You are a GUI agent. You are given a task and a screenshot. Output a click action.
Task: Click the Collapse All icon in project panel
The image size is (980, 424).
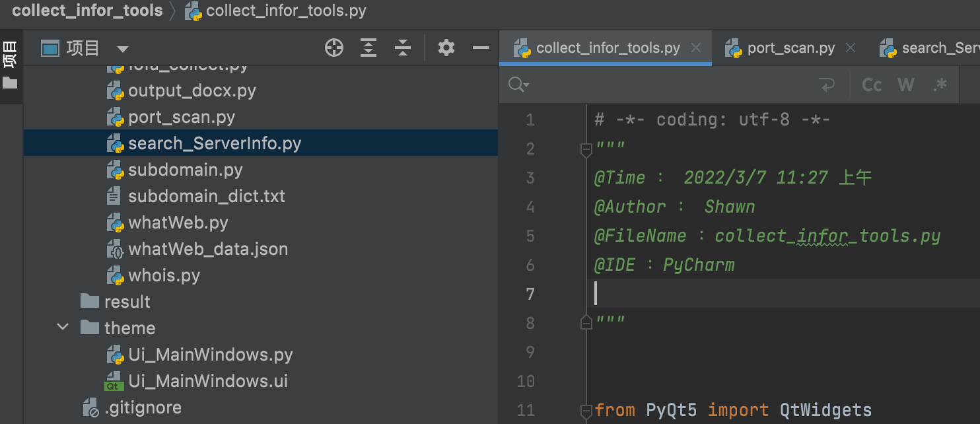coord(402,48)
